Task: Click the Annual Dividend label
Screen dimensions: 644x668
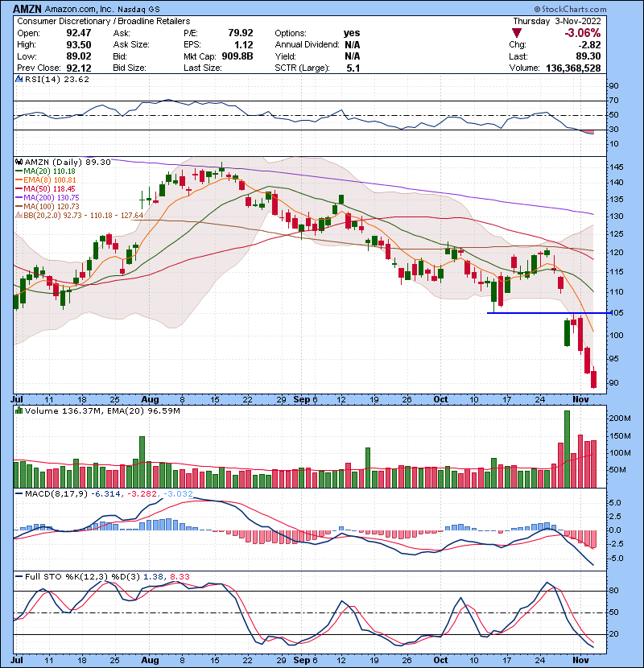Action: click(x=307, y=44)
